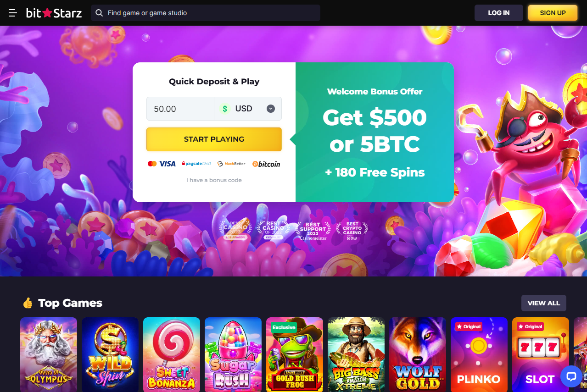Click VIEW ALL for Top Games
The image size is (587, 392).
tap(544, 303)
